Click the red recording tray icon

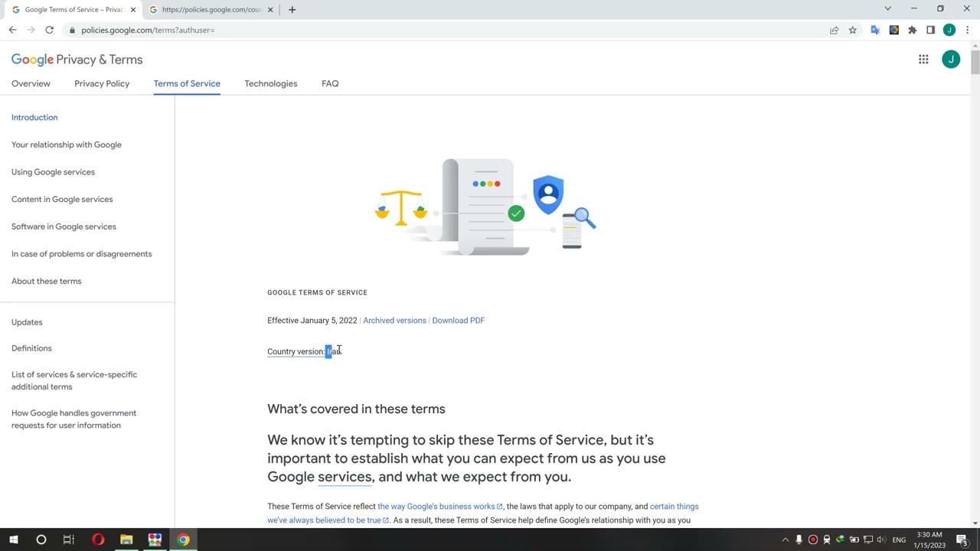click(812, 540)
